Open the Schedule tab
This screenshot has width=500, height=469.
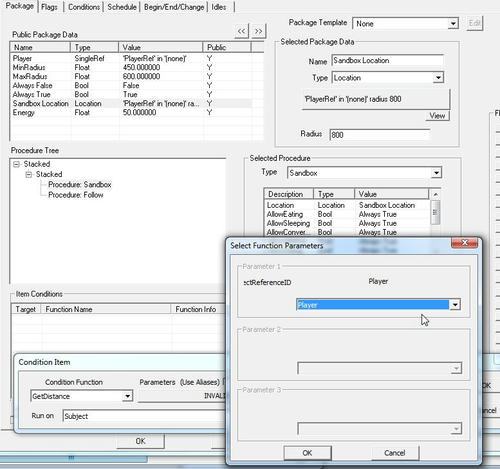[122, 7]
